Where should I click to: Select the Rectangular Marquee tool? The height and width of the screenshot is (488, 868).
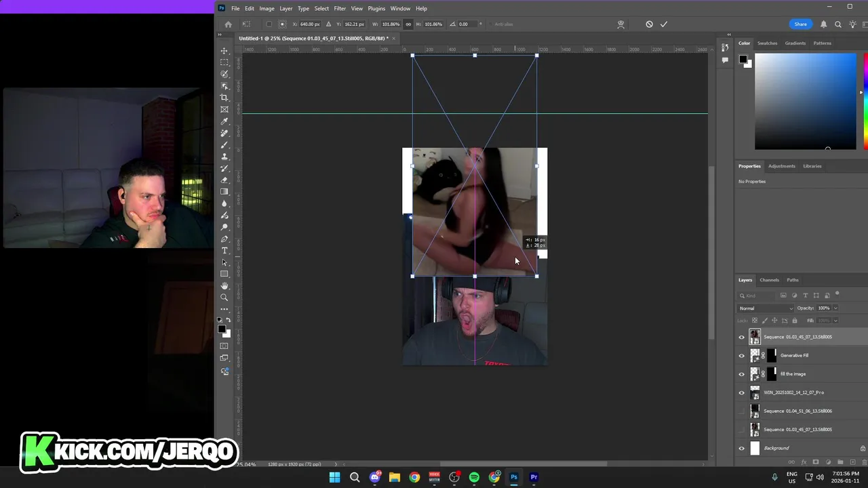[x=224, y=62]
